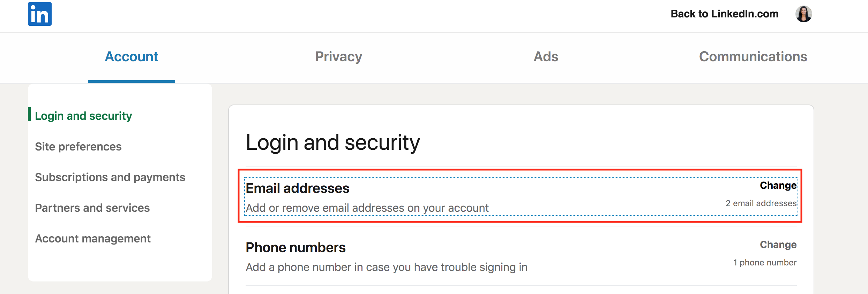Click Change next to Email addresses
Screen dimensions: 868x294
(x=778, y=185)
